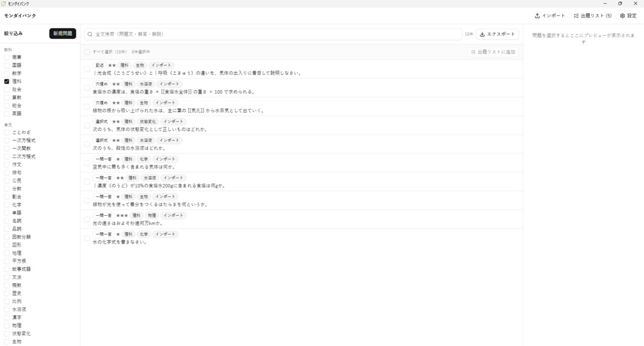Enable the 作文 unit checkbox
This screenshot has height=346, width=644.
coord(6,164)
